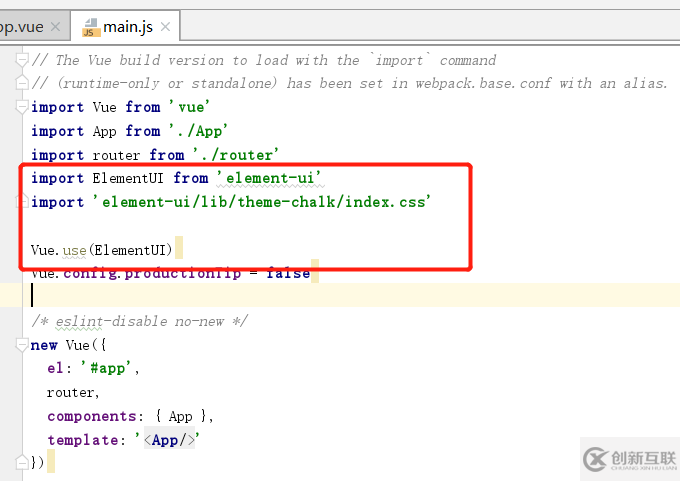Click the 'router,' line inside new Vue

coord(73,392)
